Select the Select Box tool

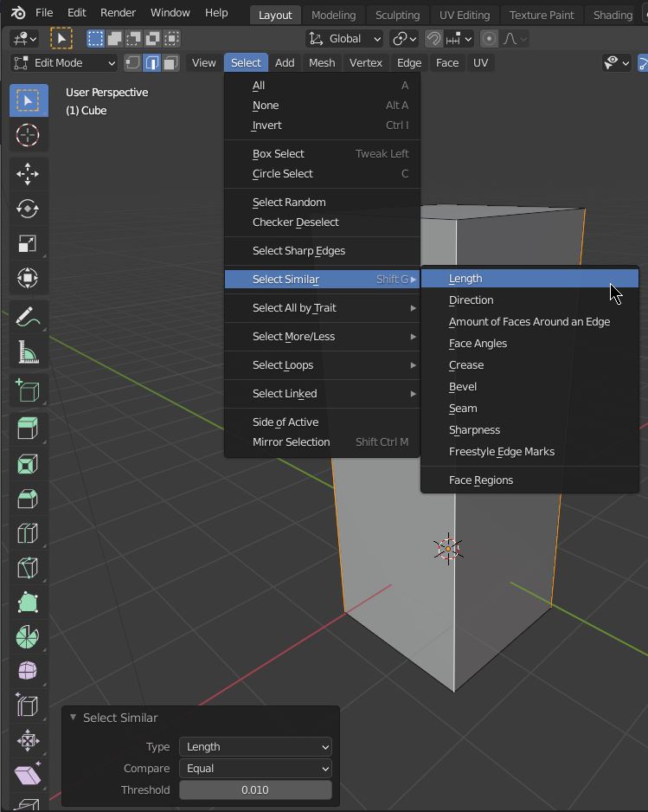pyautogui.click(x=29, y=100)
